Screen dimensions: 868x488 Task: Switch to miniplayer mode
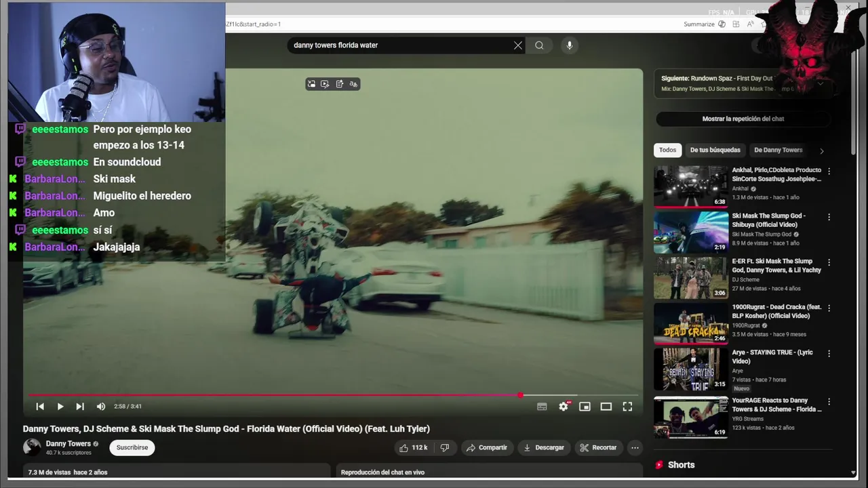point(585,407)
